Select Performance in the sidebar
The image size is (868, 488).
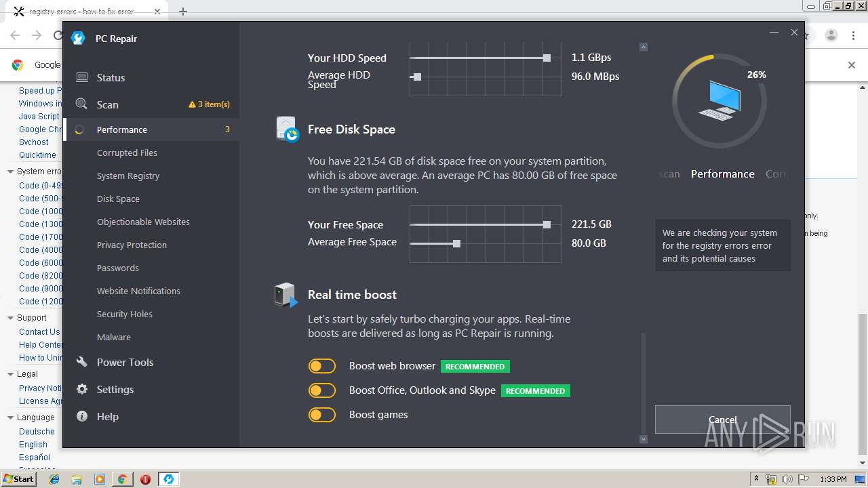coord(151,129)
